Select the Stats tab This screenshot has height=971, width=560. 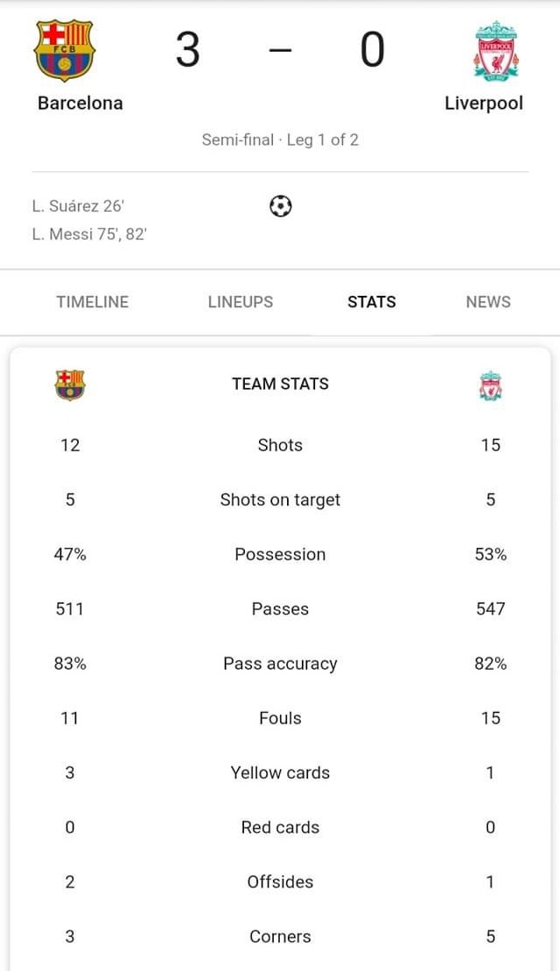click(371, 302)
